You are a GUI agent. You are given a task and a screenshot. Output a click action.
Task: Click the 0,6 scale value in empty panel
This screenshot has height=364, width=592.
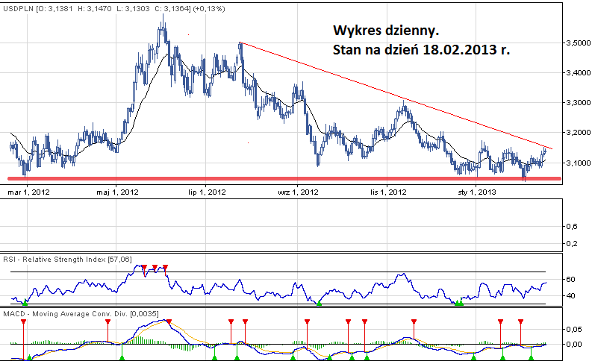pos(572,226)
